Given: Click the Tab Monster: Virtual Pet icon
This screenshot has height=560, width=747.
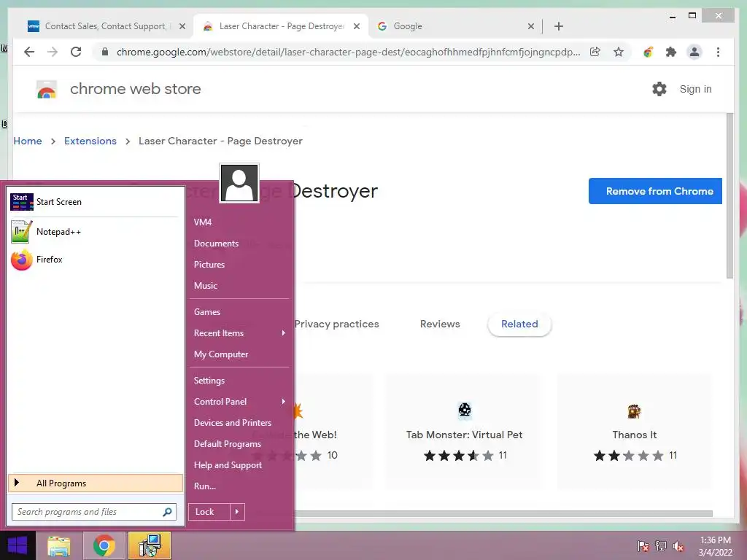Looking at the screenshot, I should (x=465, y=410).
